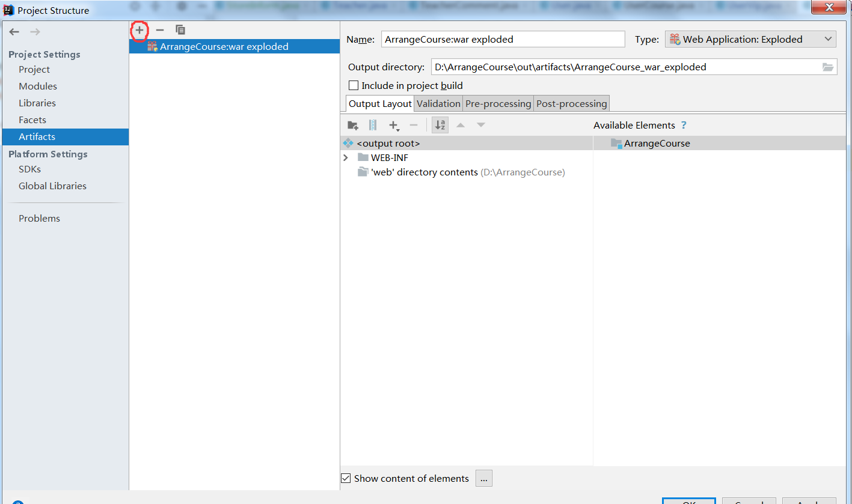
Task: Switch to the Validation tab
Action: (438, 103)
